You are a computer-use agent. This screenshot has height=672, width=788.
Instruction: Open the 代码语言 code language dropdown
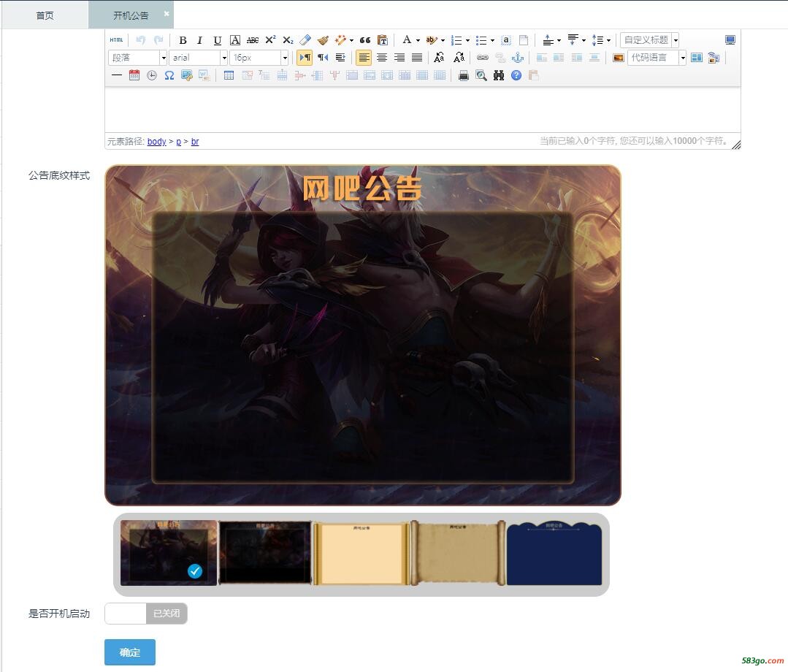pyautogui.click(x=657, y=58)
